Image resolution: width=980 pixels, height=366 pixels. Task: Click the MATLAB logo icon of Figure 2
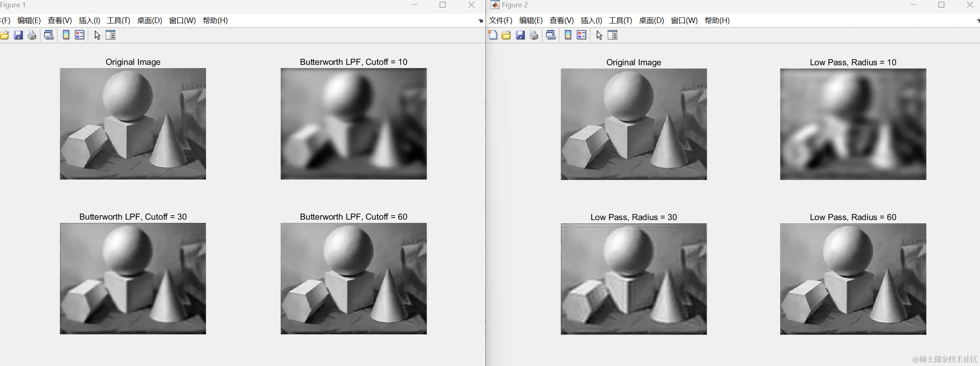pyautogui.click(x=495, y=5)
